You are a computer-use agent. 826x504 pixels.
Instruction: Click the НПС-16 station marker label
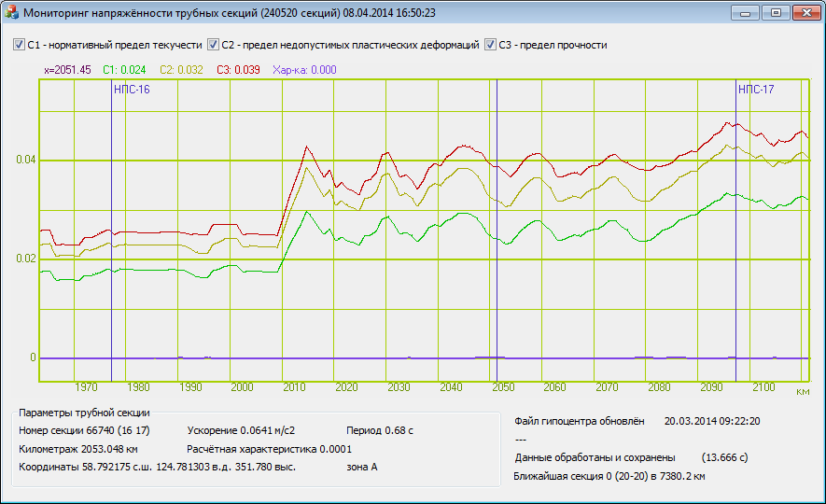pyautogui.click(x=132, y=90)
